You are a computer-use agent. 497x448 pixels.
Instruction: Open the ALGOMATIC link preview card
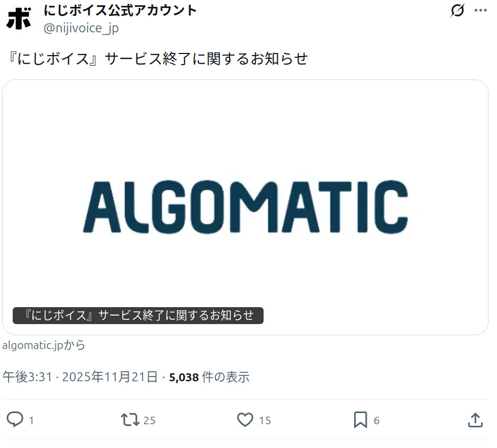click(x=245, y=208)
